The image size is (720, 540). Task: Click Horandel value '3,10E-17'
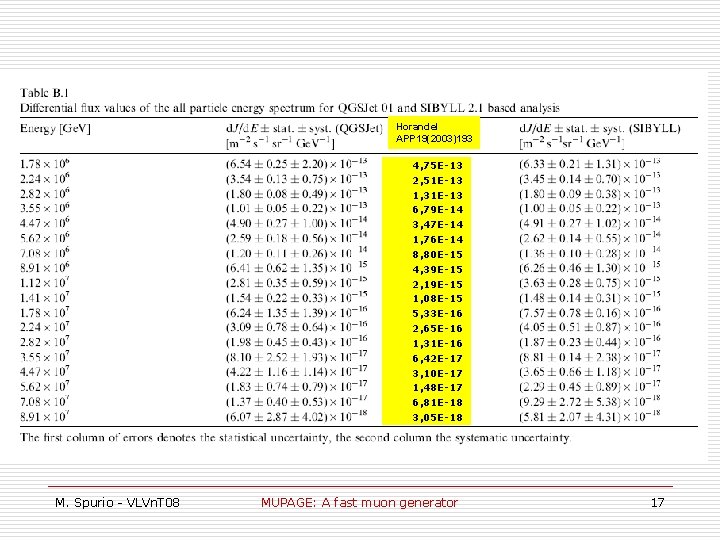coord(437,373)
